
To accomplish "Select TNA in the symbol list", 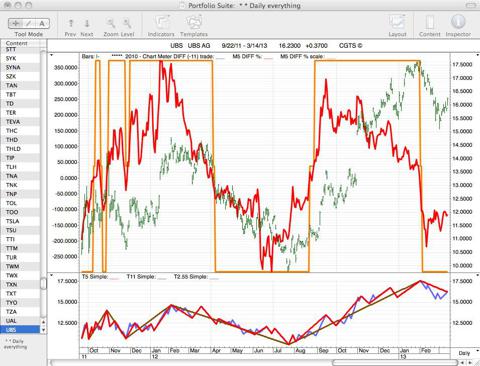I will pos(20,176).
